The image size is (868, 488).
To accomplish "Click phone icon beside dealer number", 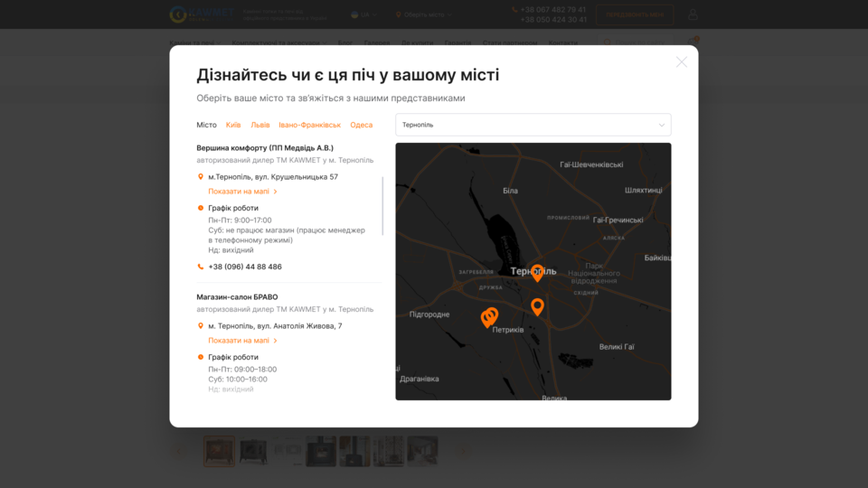I will (x=201, y=267).
